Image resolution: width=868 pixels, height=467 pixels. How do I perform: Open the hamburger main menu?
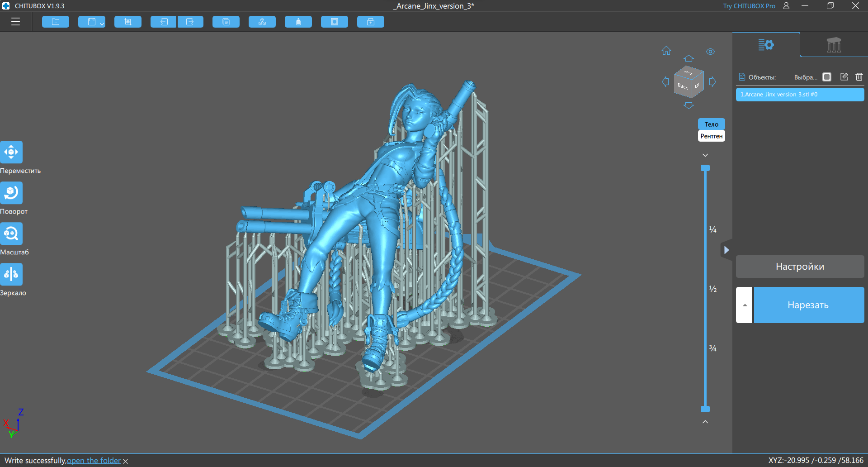(16, 22)
